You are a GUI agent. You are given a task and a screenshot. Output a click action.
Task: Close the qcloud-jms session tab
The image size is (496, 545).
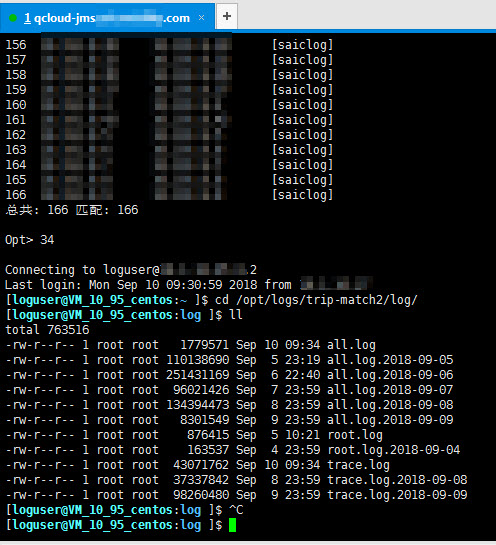point(201,17)
